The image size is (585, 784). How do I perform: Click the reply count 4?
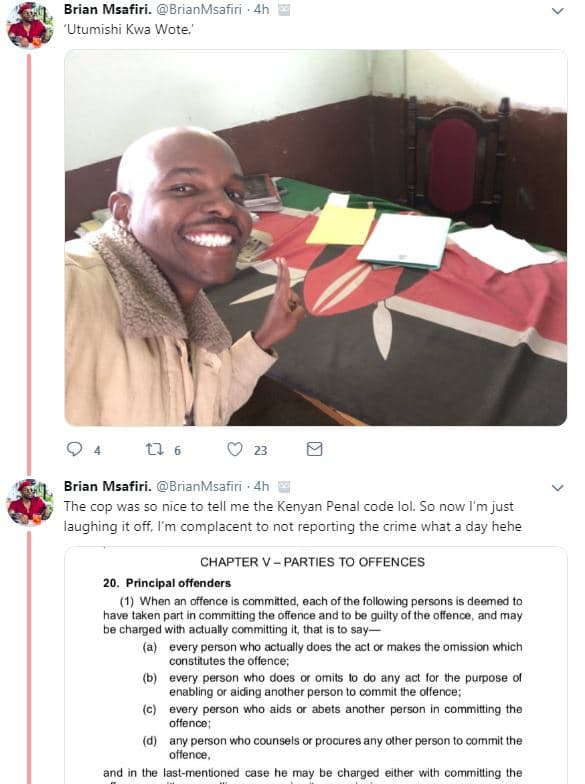(x=97, y=450)
